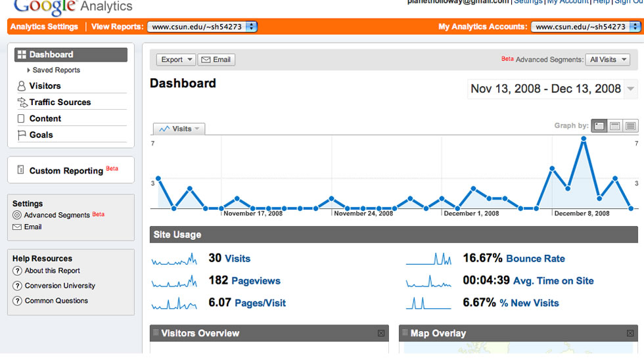This screenshot has height=360, width=644.
Task: Open the Export dropdown
Action: (x=176, y=60)
